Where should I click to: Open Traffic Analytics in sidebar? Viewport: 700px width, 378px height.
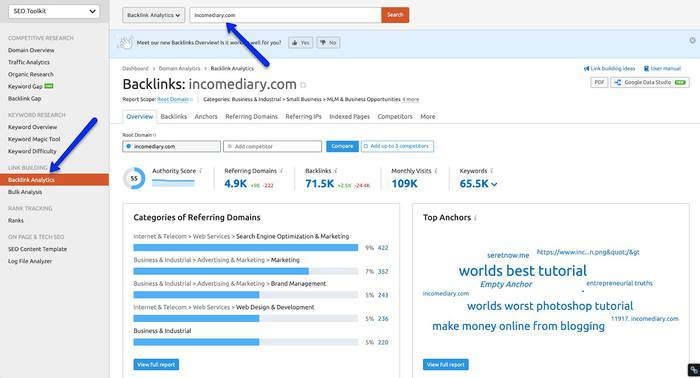(29, 62)
